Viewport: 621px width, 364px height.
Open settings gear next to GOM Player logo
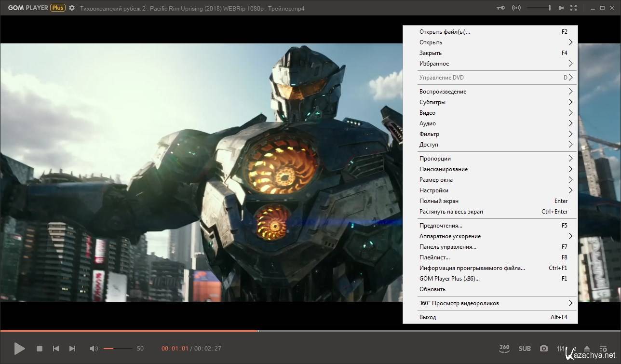coord(72,8)
